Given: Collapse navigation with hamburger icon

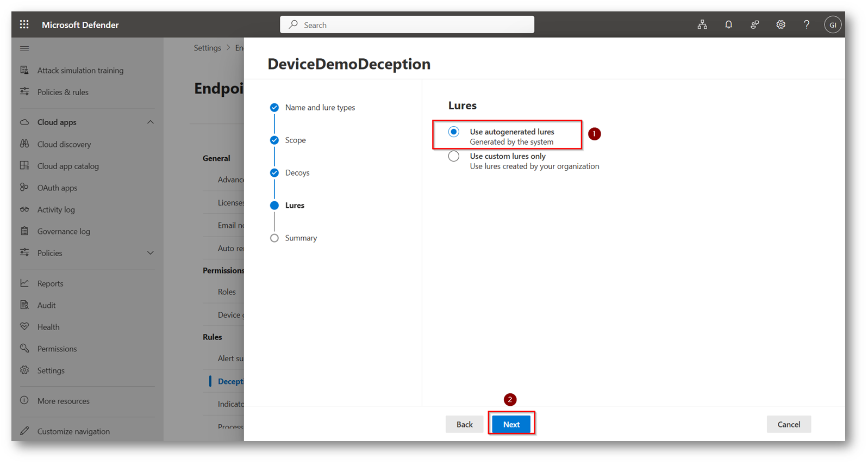Looking at the screenshot, I should coord(24,48).
